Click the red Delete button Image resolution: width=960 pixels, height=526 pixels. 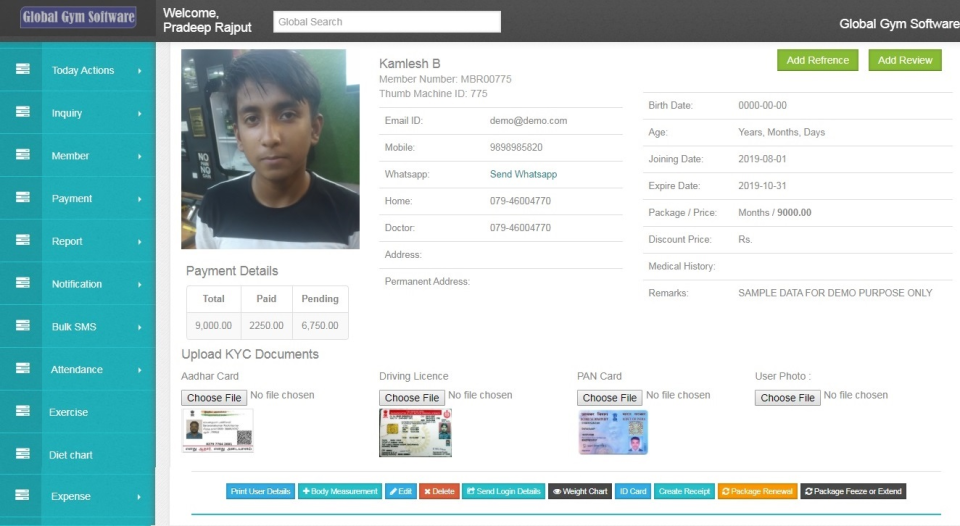(x=439, y=491)
